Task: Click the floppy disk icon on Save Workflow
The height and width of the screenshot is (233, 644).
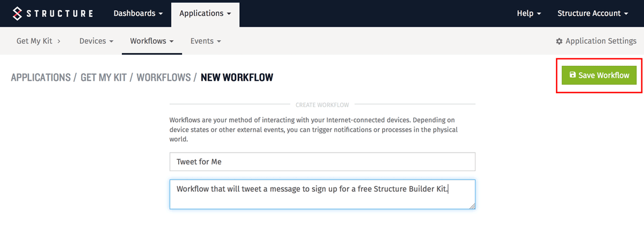Action: (x=573, y=75)
